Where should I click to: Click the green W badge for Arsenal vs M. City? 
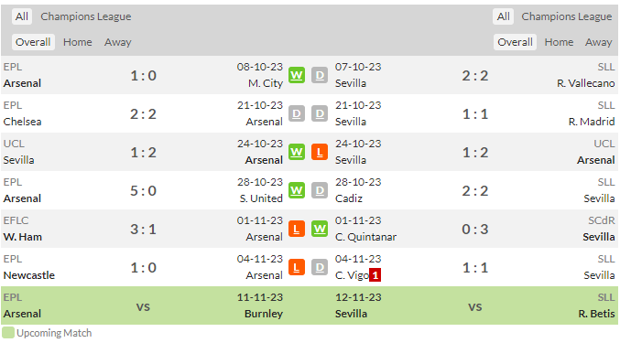[x=297, y=75]
